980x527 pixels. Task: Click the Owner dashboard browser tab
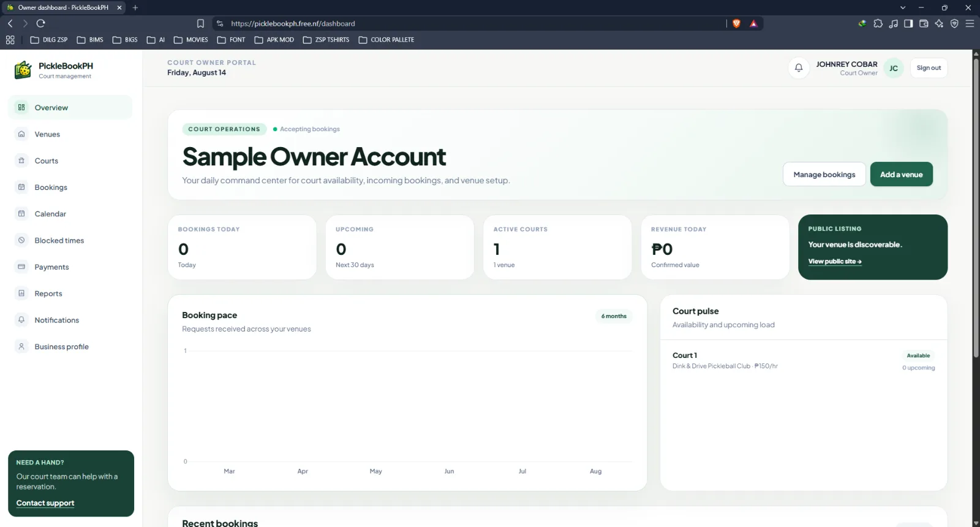pyautogui.click(x=64, y=7)
